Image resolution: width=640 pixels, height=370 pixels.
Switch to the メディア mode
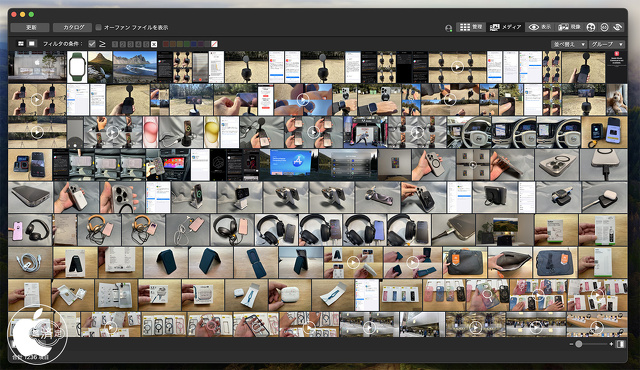tap(505, 27)
